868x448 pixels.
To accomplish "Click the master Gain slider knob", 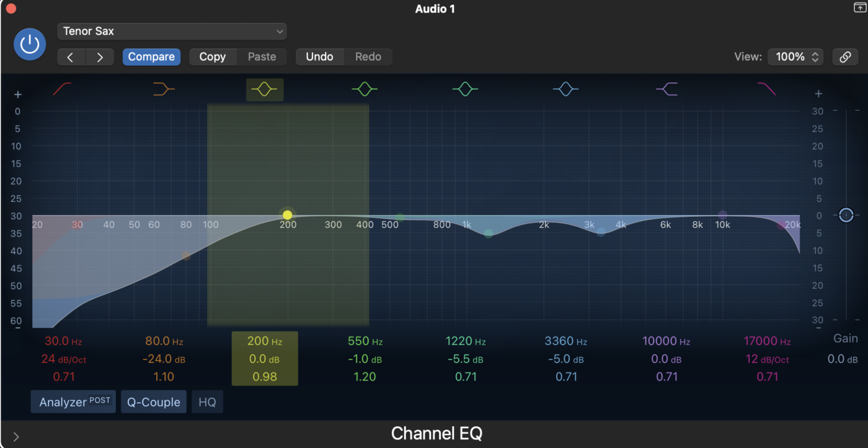I will pyautogui.click(x=846, y=215).
